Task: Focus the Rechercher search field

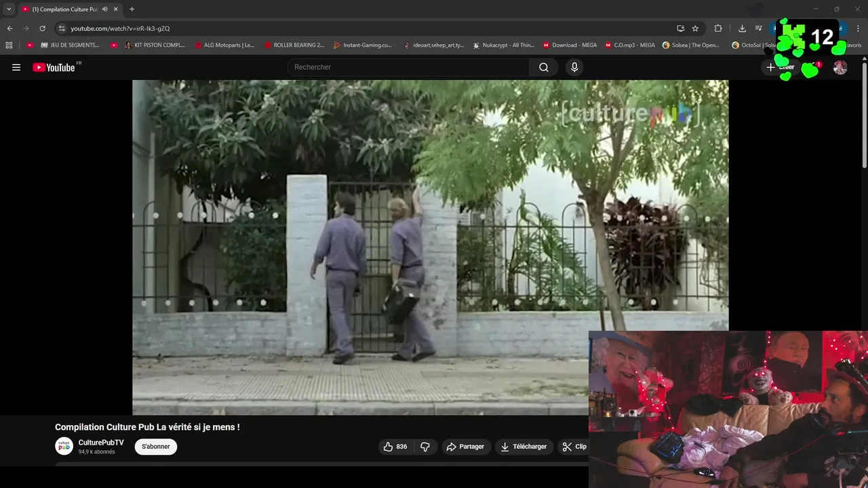Action: pos(408,67)
